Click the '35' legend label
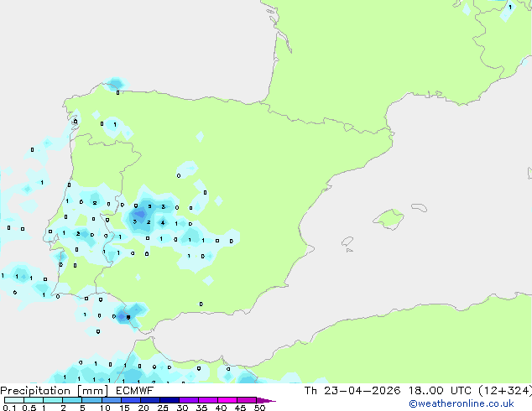 pyautogui.click(x=202, y=408)
